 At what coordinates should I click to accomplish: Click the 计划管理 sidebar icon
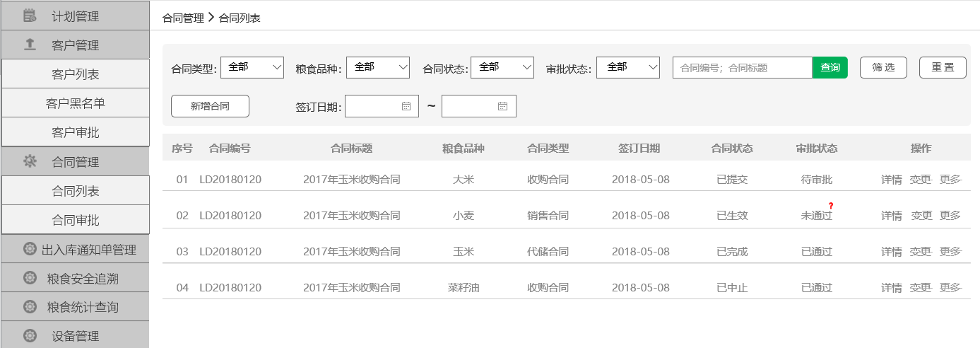coord(30,15)
